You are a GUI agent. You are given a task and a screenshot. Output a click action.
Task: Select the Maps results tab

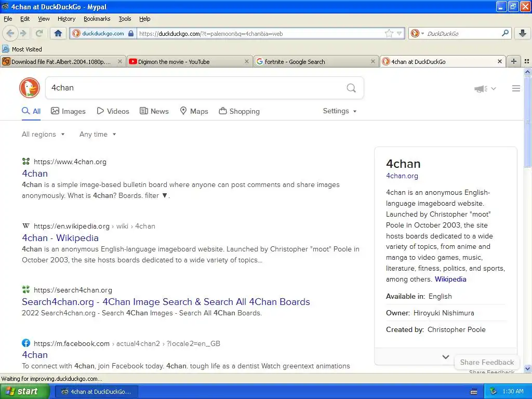tap(194, 111)
